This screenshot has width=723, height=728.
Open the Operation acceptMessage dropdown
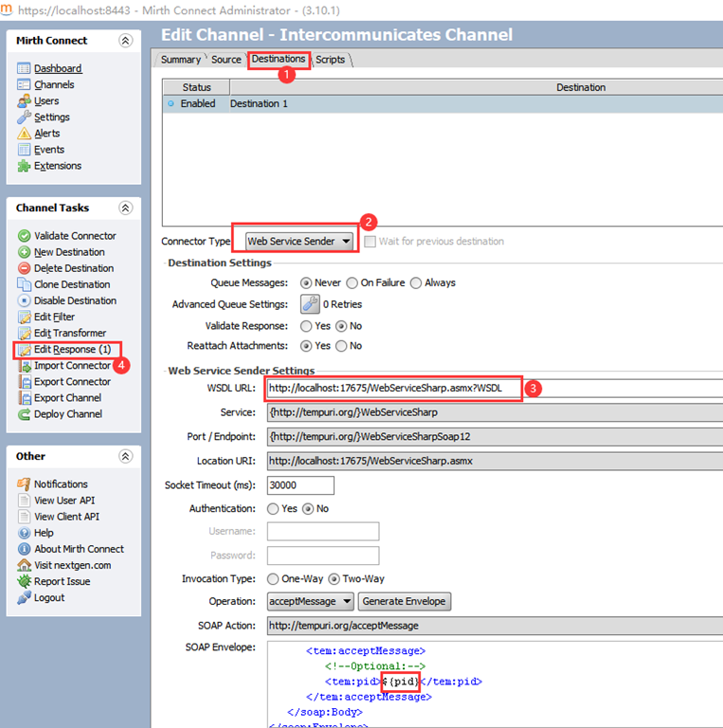(x=310, y=601)
